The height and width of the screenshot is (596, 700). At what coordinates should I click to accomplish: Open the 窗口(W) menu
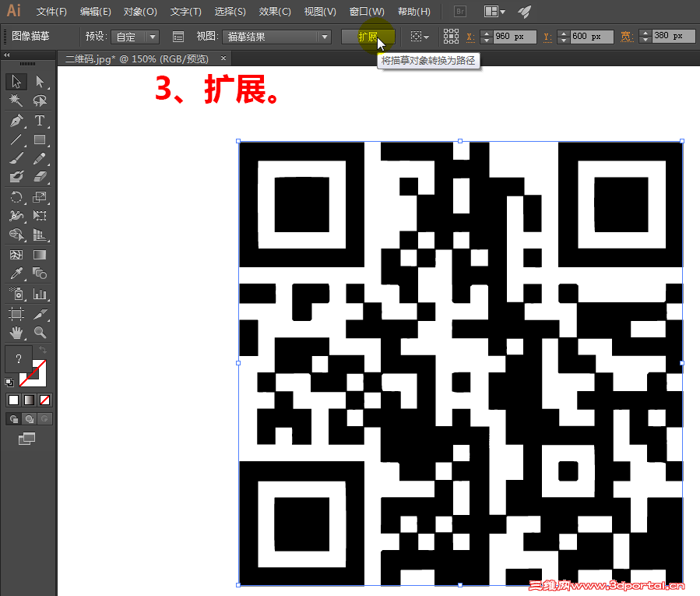[x=367, y=12]
